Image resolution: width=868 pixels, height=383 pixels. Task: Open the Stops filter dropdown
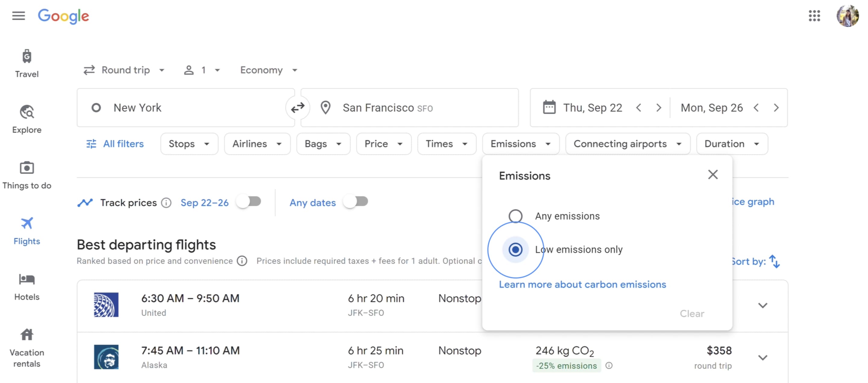(189, 144)
